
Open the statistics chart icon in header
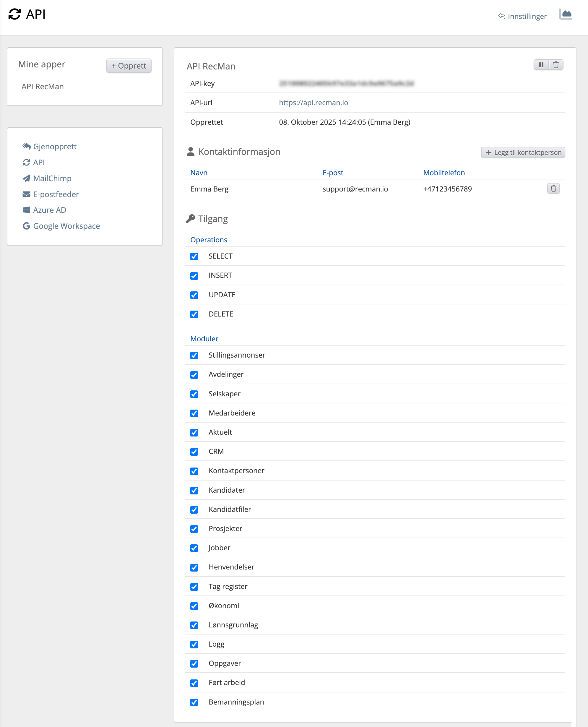click(x=565, y=14)
